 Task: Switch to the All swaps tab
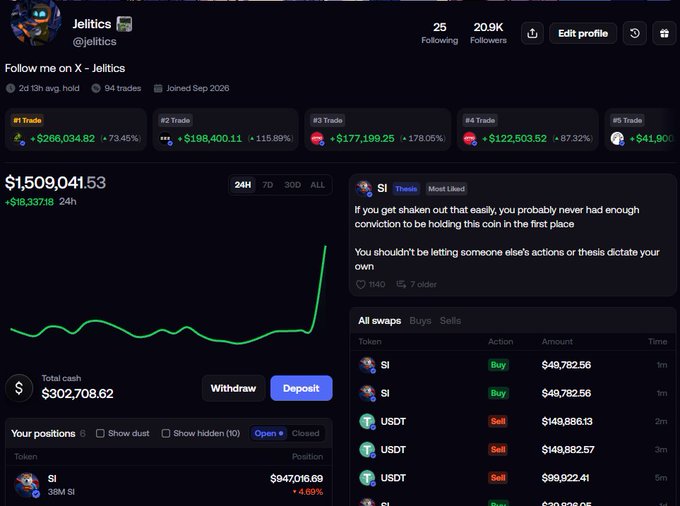tap(379, 321)
